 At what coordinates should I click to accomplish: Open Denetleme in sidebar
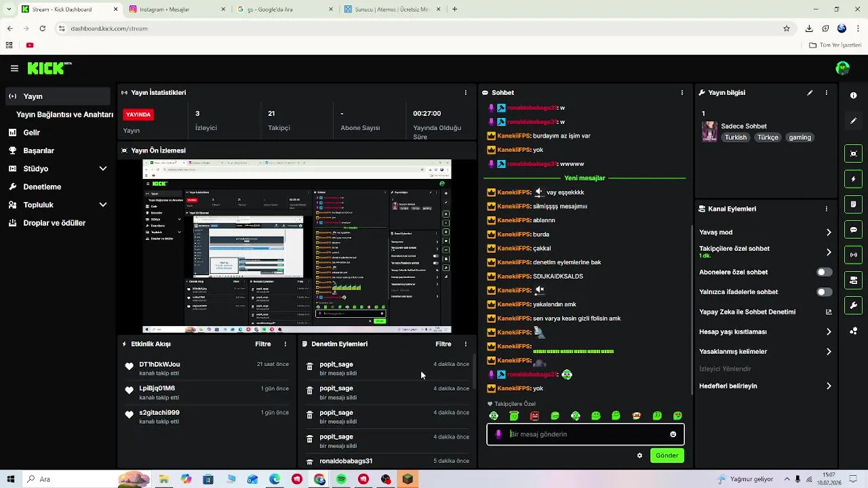click(x=58, y=187)
